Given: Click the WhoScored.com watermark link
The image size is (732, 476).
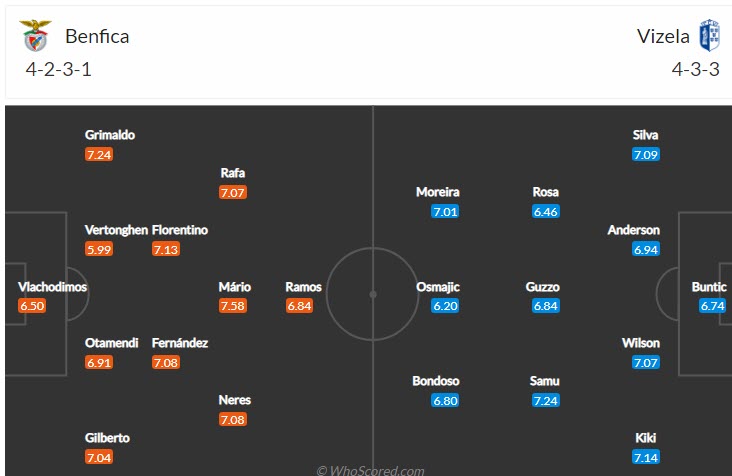Looking at the screenshot, I should pyautogui.click(x=370, y=470).
